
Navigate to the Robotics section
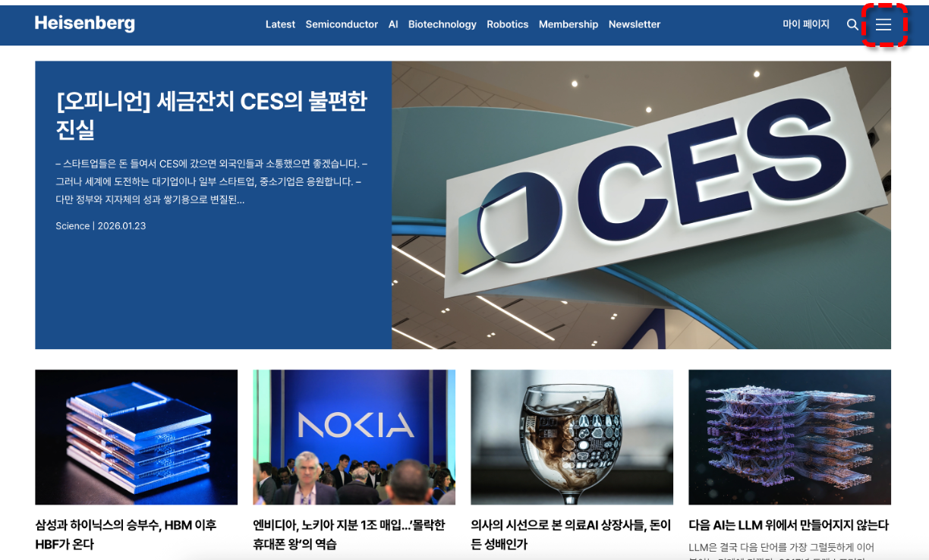coord(507,24)
